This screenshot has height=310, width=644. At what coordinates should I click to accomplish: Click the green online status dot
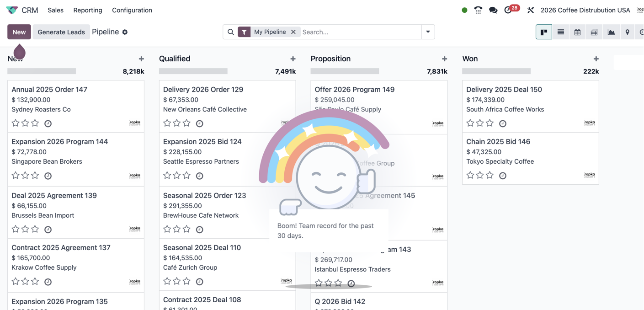point(464,10)
